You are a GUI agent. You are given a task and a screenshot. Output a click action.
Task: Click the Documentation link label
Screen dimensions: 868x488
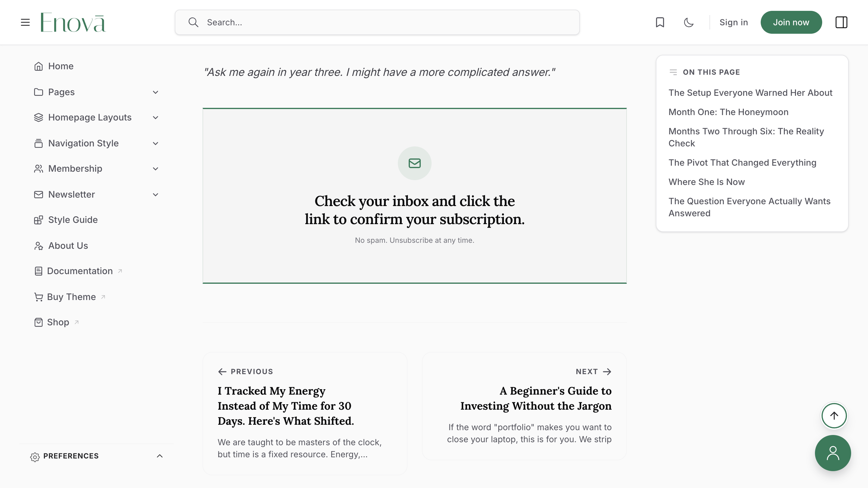(x=80, y=271)
